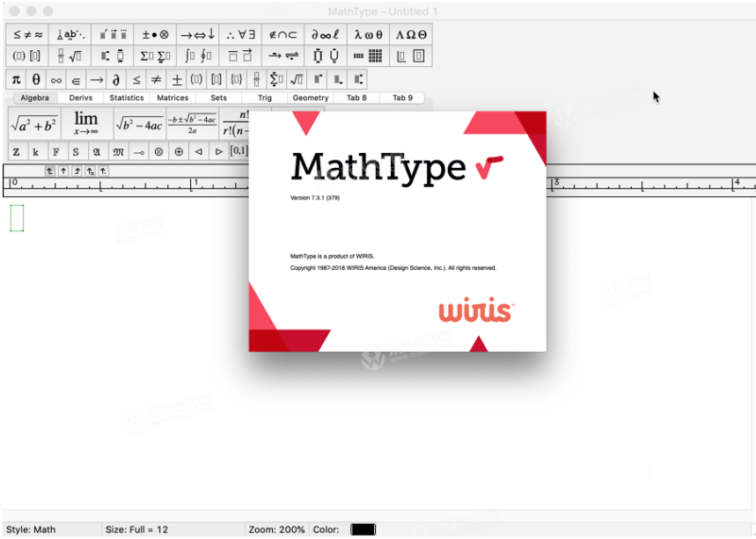Open the logical symbols palette (∴ ∀ ∃)
The width and height of the screenshot is (756, 539).
[x=240, y=34]
